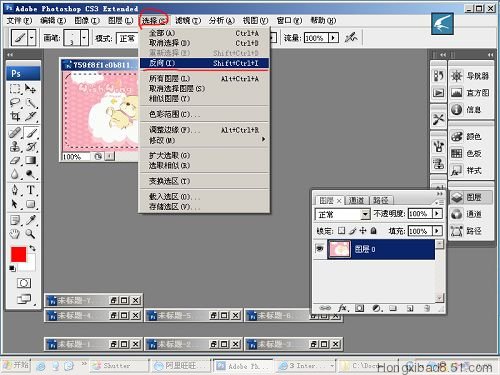
Task: Swap foreground and background colors
Action: tap(32, 248)
